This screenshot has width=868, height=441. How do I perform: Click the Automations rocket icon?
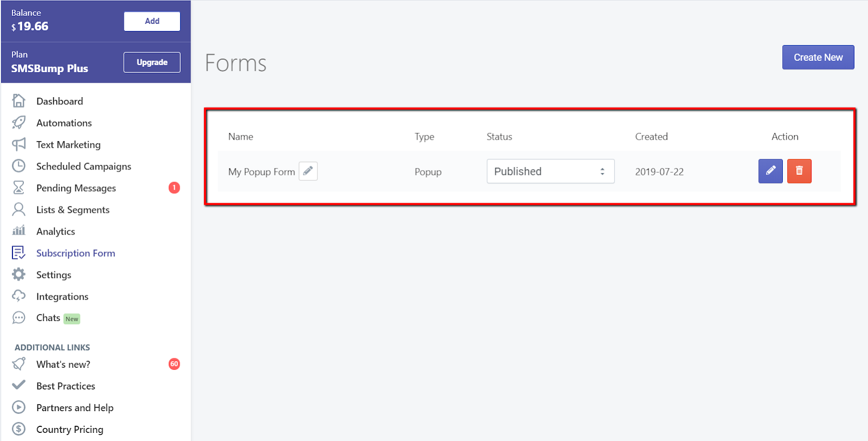[x=18, y=122]
